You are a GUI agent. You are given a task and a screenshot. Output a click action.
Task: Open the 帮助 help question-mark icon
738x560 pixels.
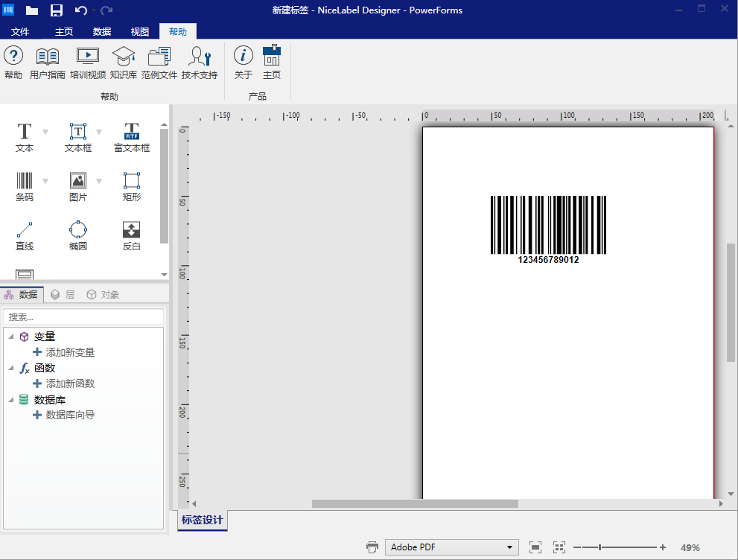pyautogui.click(x=13, y=63)
